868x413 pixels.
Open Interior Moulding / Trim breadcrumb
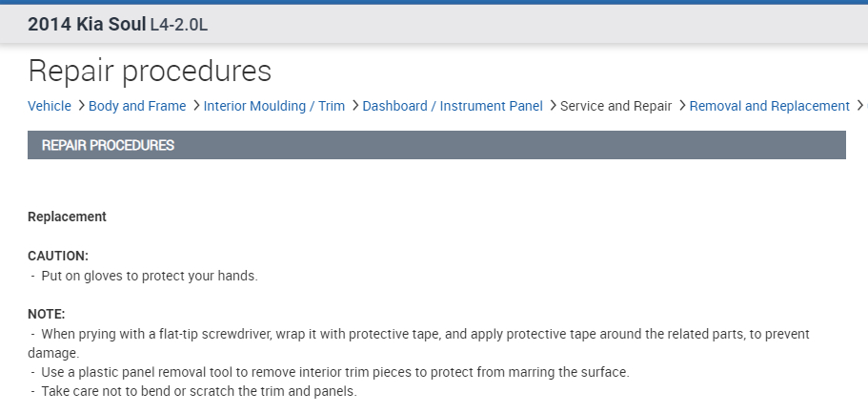[x=274, y=106]
